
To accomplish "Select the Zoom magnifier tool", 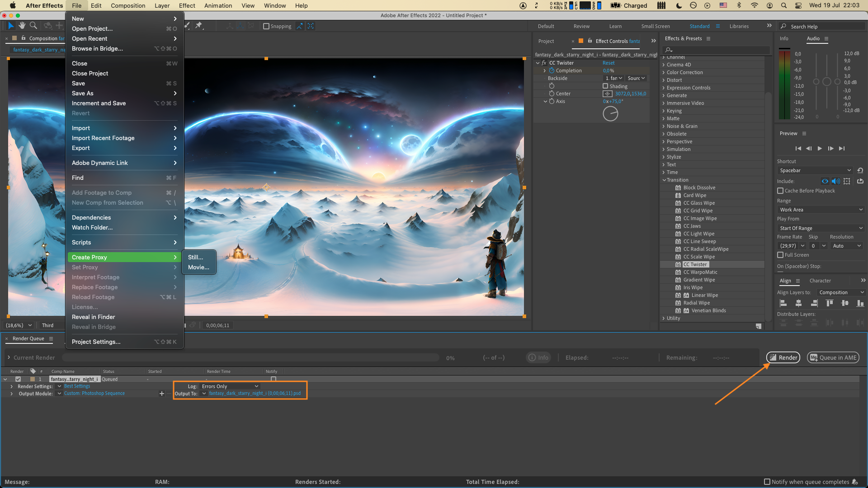I will [x=33, y=26].
